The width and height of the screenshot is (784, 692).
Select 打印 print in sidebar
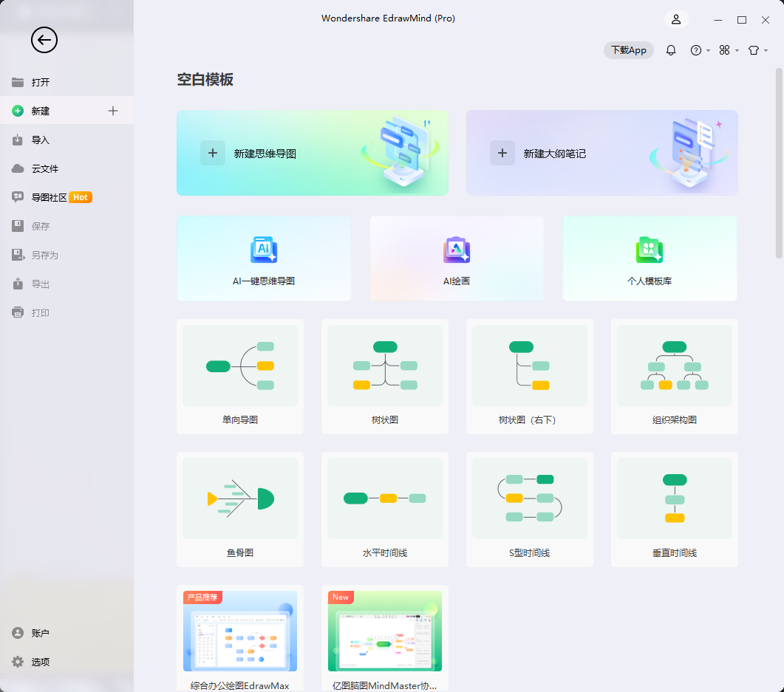[x=67, y=313]
